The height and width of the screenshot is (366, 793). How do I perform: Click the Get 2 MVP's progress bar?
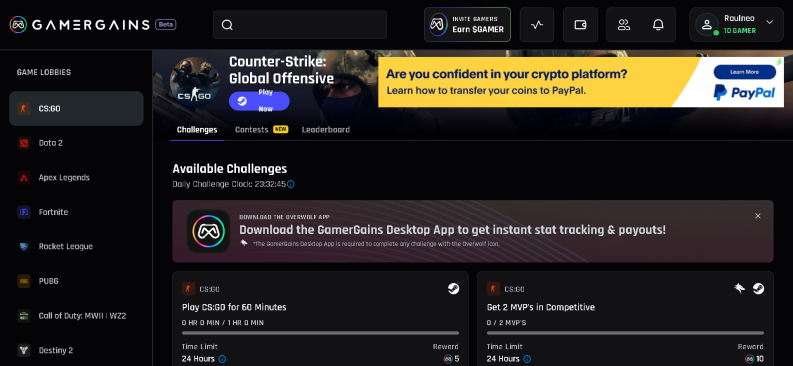coord(625,333)
